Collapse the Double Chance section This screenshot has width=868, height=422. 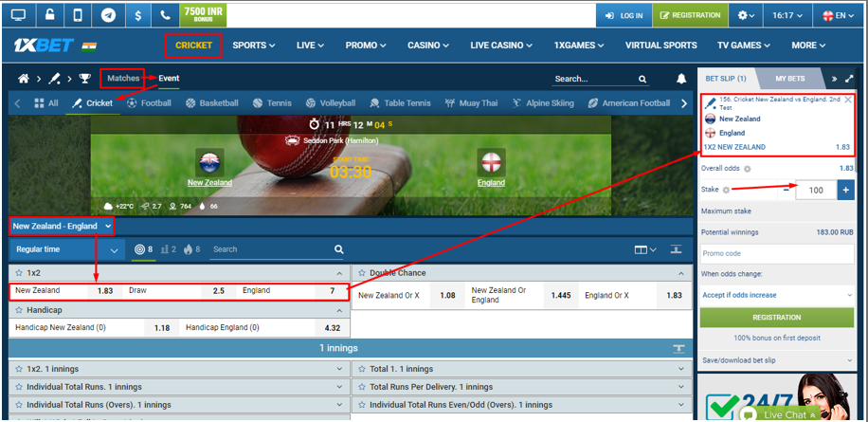tap(681, 273)
